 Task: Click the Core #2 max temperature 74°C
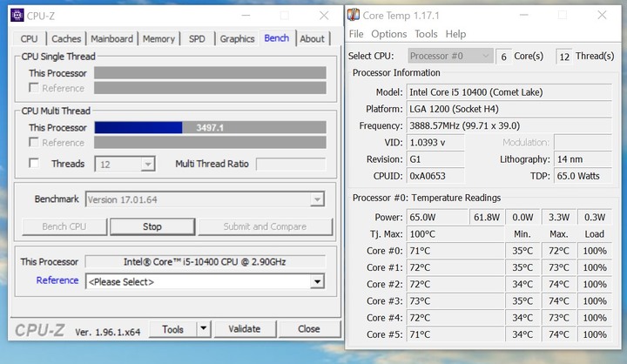click(x=558, y=284)
